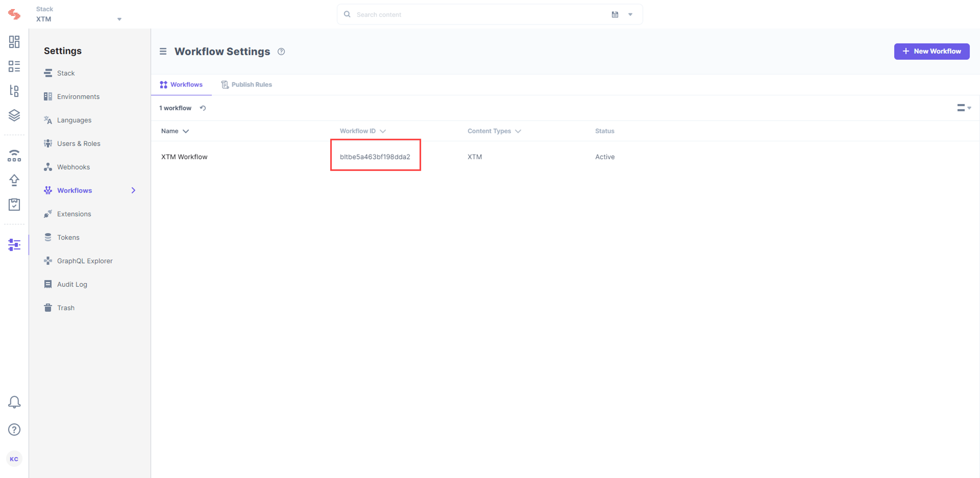Open the XTM Workflow entry
The width and height of the screenshot is (980, 478).
(x=184, y=157)
